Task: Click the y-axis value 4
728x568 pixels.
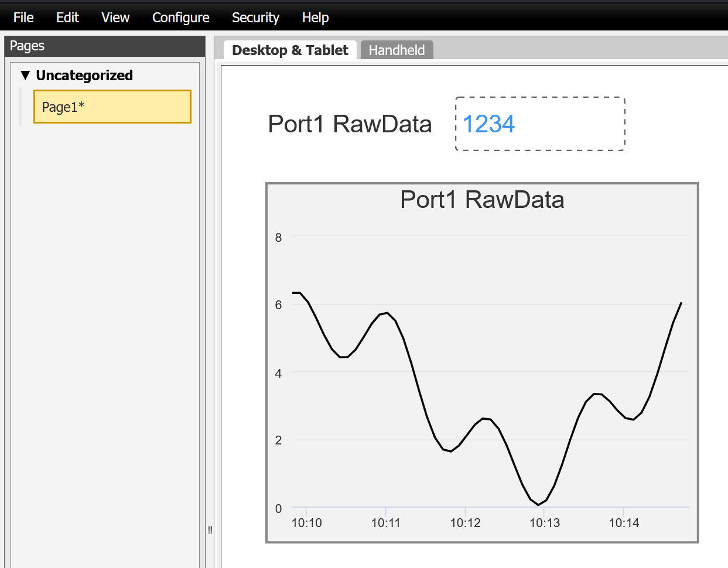Action: point(278,373)
